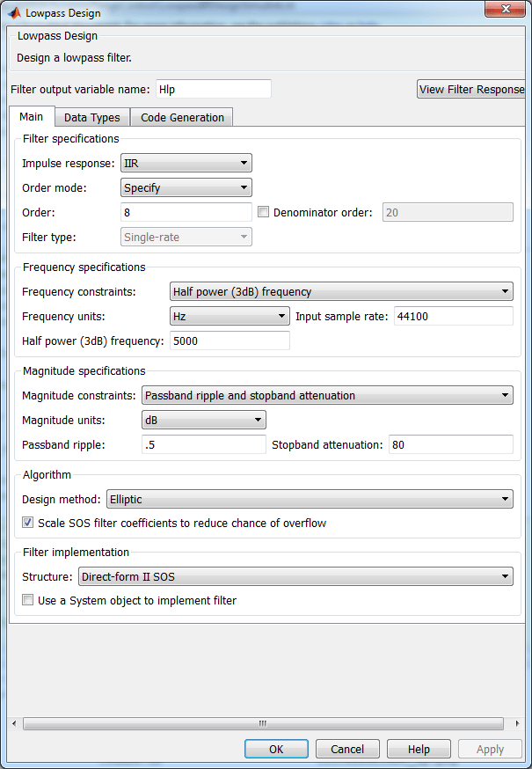532x769 pixels.
Task: Click the Help button
Action: (x=419, y=749)
